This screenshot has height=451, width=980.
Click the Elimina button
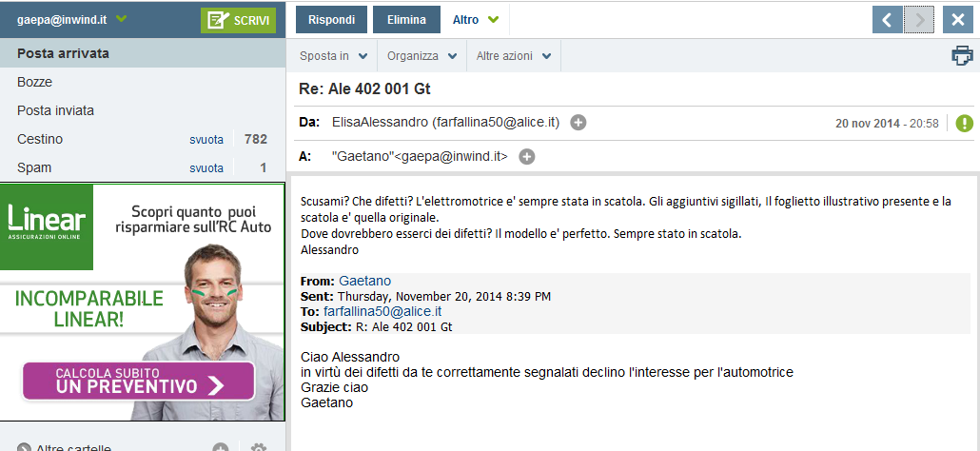[406, 20]
